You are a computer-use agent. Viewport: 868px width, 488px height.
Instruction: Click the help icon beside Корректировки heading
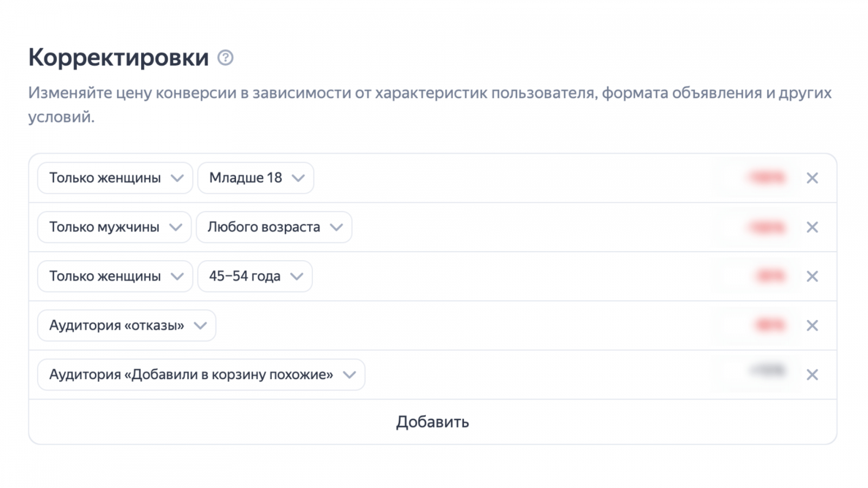click(x=225, y=57)
